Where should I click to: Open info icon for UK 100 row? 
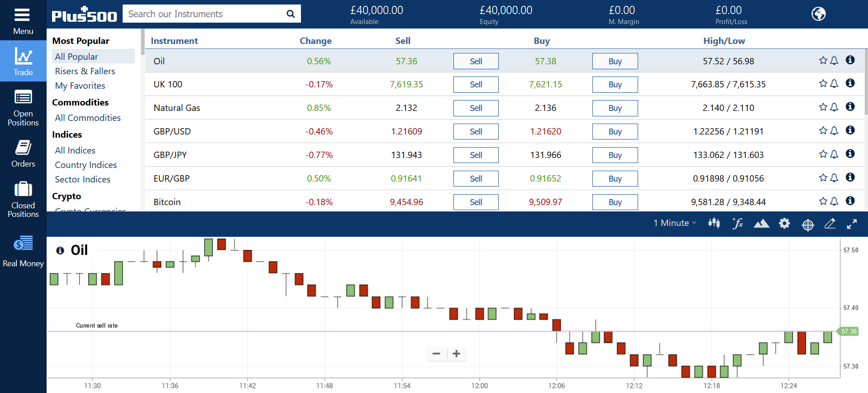tap(850, 83)
